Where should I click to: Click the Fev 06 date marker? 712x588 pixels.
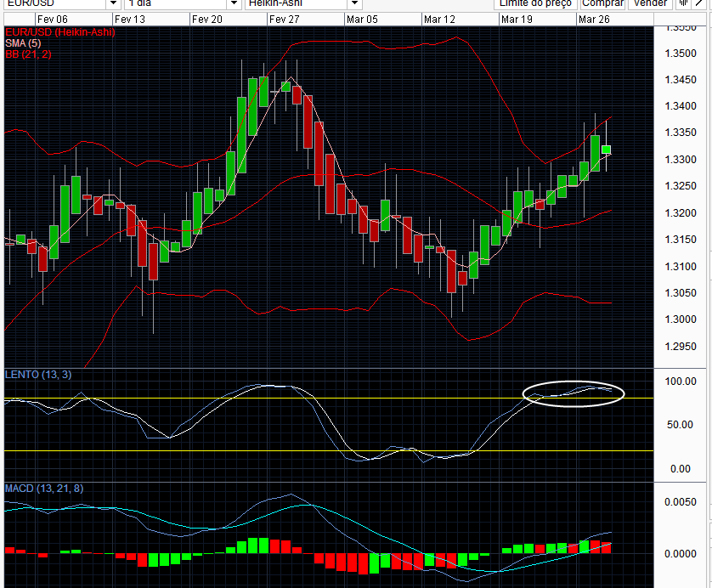pyautogui.click(x=52, y=19)
